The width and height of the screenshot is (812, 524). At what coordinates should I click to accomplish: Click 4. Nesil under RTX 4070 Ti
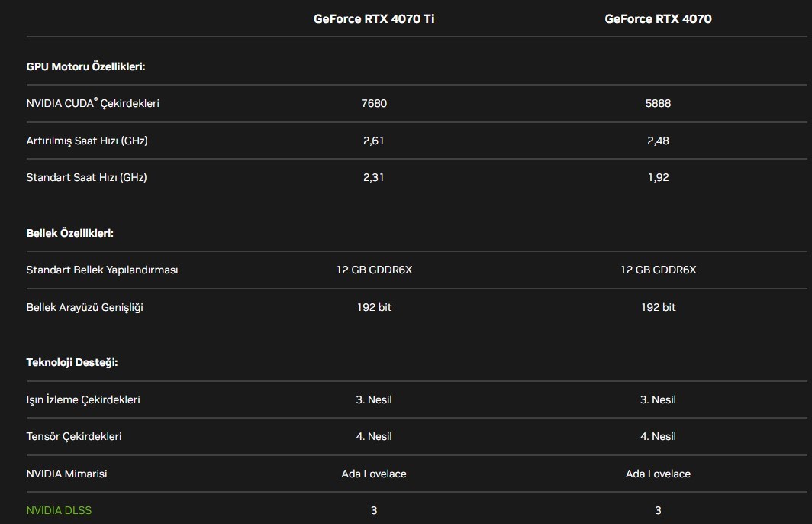[x=374, y=436]
